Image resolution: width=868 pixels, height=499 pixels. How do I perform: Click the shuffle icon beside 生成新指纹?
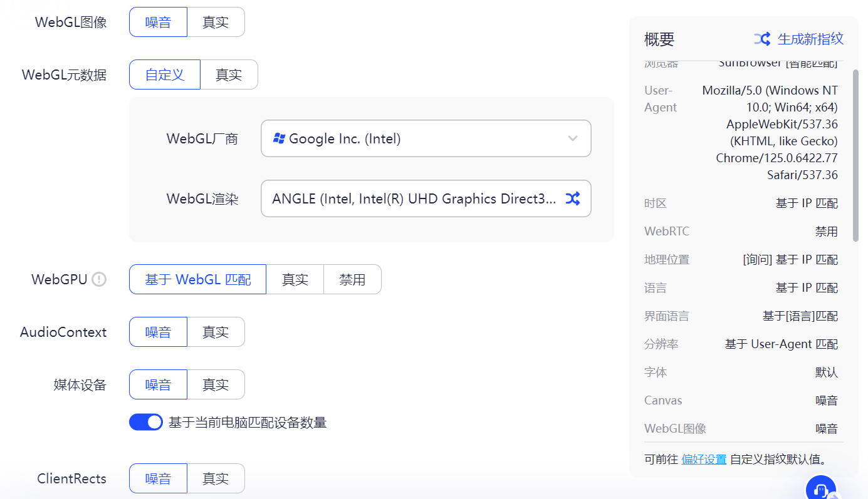pyautogui.click(x=762, y=39)
